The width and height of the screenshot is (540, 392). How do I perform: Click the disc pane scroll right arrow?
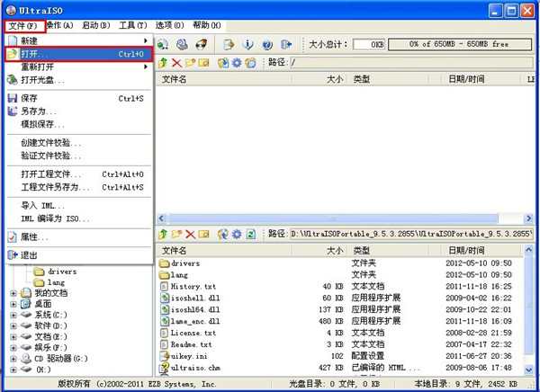coord(528,218)
